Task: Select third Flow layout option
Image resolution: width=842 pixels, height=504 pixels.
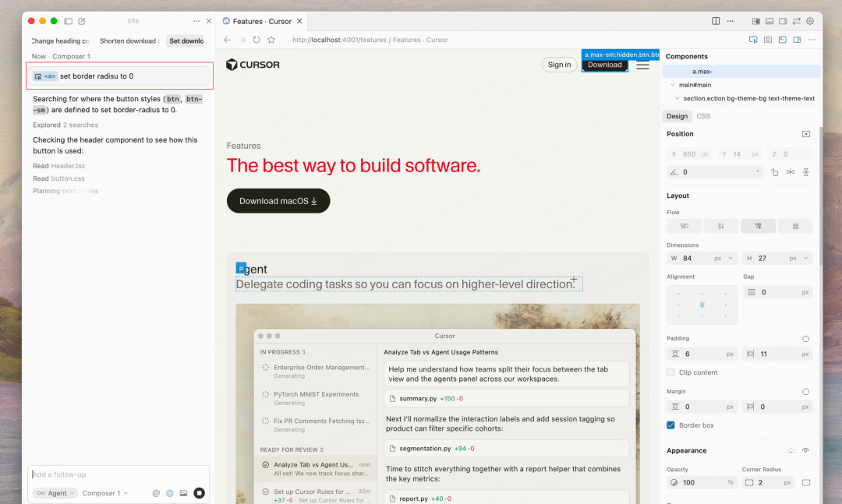Action: 759,226
